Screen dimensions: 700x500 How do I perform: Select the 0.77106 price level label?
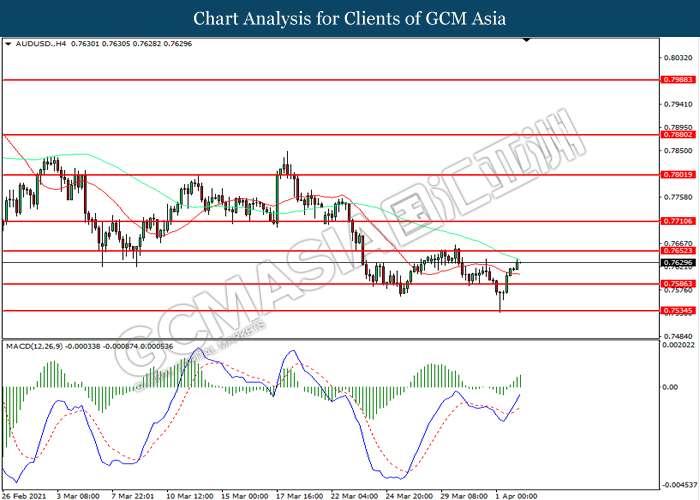click(678, 221)
